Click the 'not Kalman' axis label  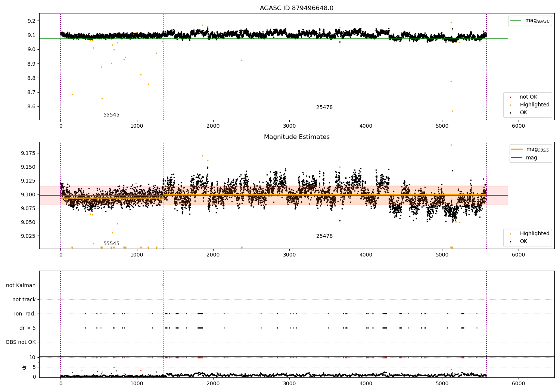pos(21,286)
